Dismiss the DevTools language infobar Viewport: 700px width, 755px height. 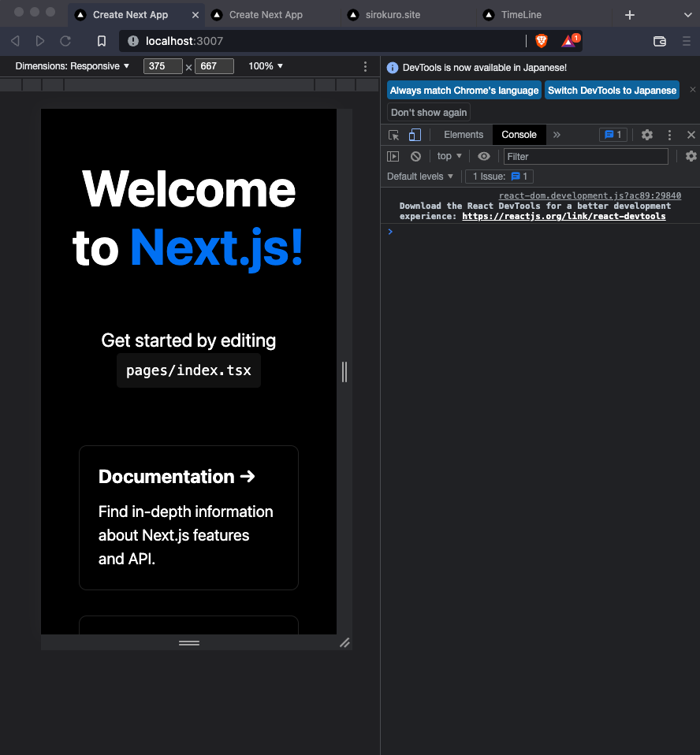click(693, 90)
